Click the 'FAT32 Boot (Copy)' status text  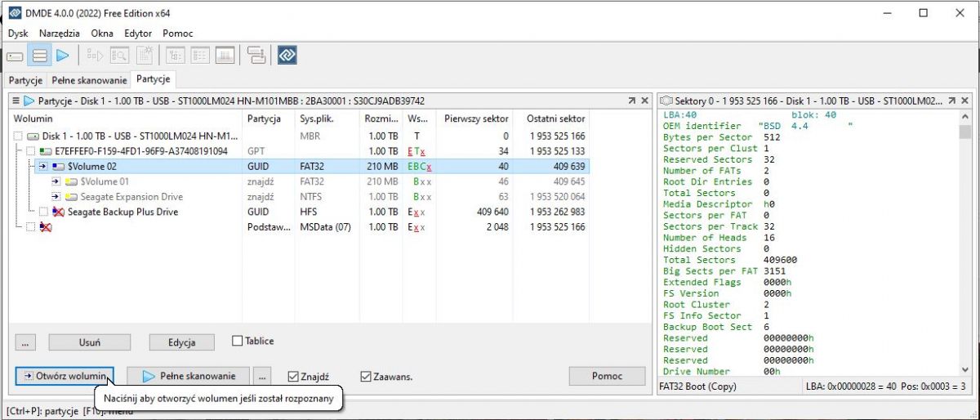(697, 386)
